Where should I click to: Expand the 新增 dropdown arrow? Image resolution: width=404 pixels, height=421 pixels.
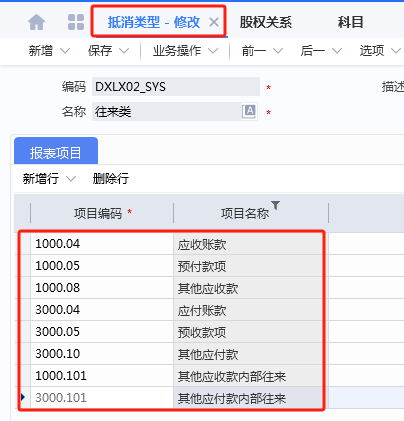tap(65, 51)
